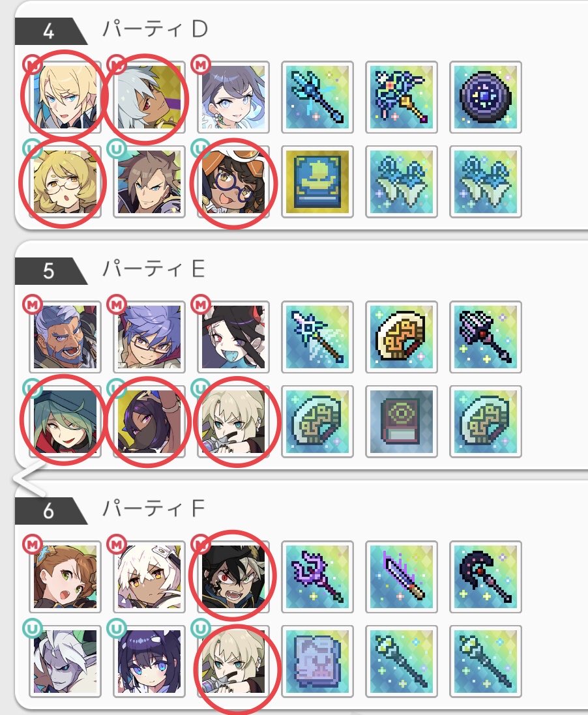Image resolution: width=588 pixels, height=715 pixels.
Task: Click the left arrow chevron at the panel edge
Action: coord(29,479)
